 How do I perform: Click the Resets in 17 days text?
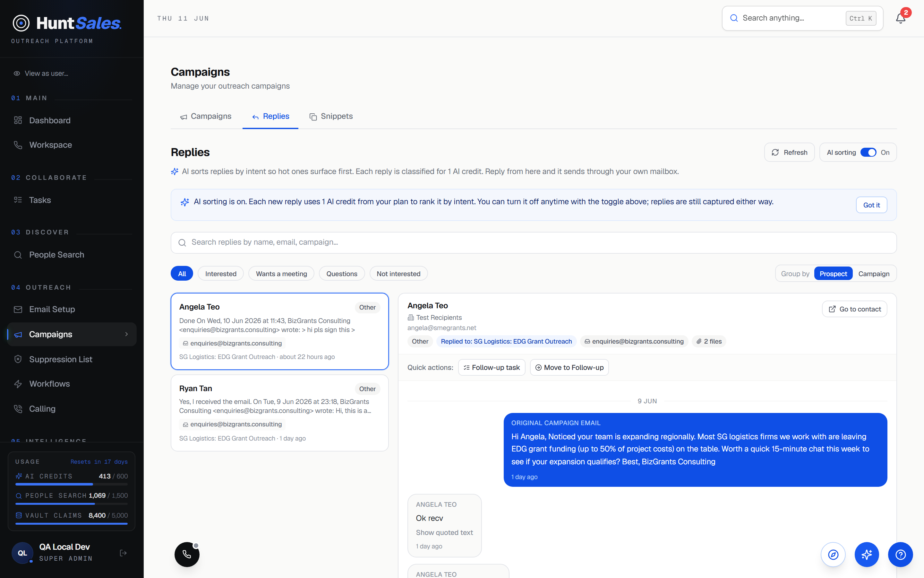99,462
